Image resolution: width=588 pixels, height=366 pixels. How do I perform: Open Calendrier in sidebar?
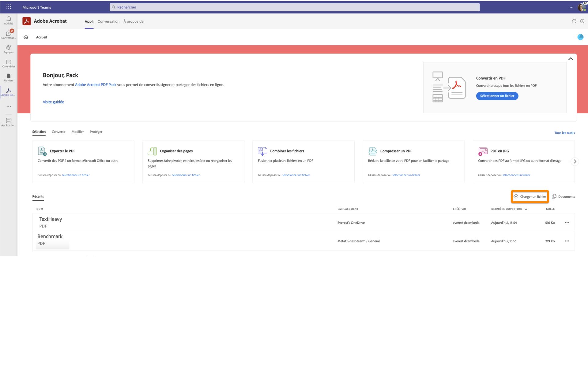9,63
